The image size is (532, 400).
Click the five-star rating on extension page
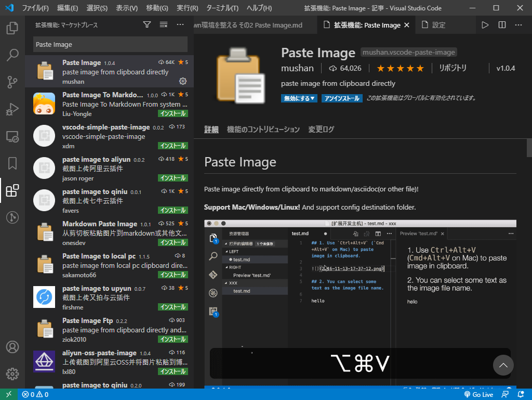pos(401,68)
